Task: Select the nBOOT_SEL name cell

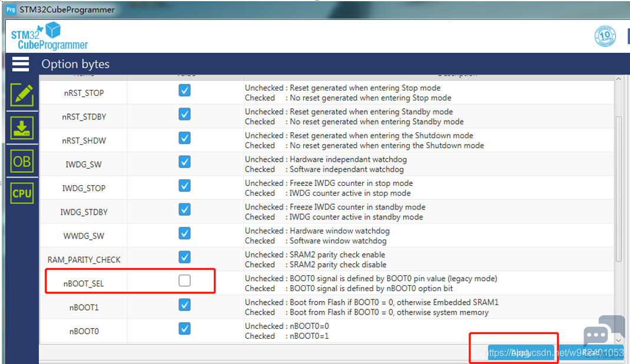Action: [x=84, y=283]
